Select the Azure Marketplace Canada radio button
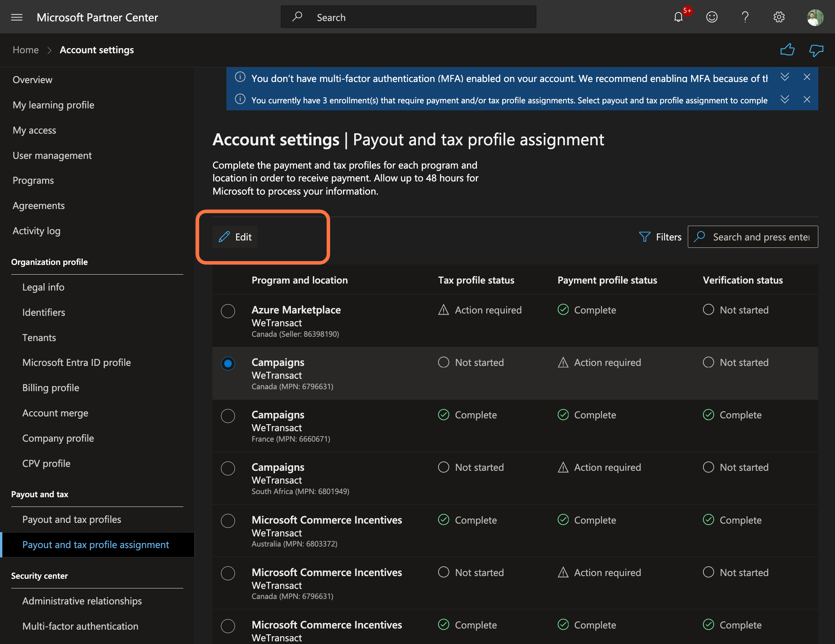The width and height of the screenshot is (835, 644). pos(228,311)
